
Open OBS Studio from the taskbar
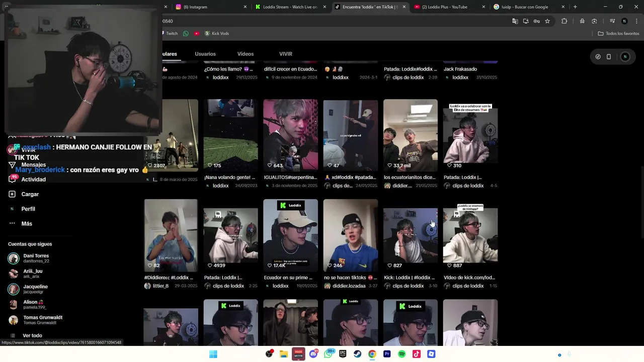pos(269,354)
